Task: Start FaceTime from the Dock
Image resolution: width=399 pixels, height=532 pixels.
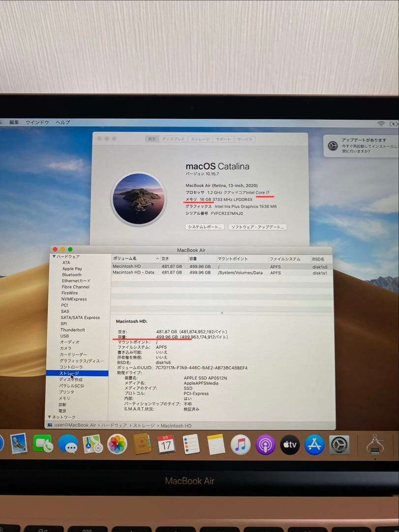Action: (43, 445)
